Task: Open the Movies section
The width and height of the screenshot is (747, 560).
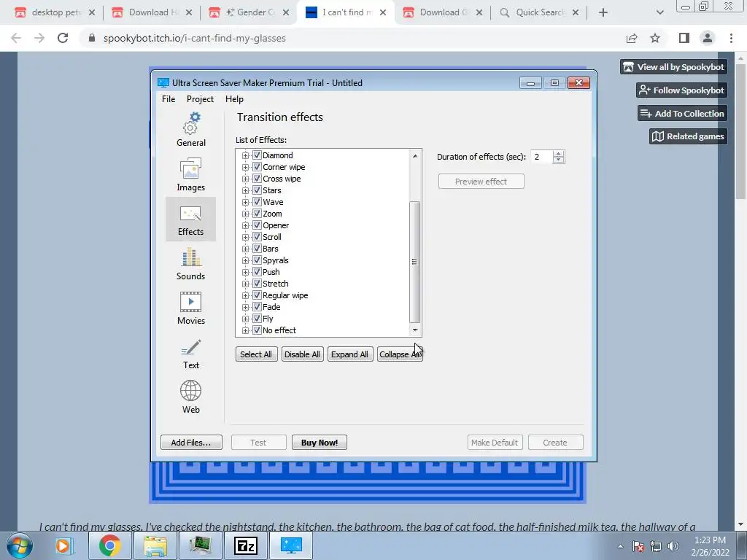Action: coord(190,308)
